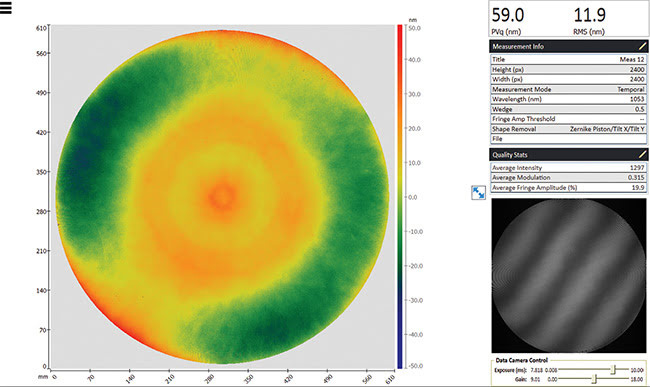Select the Shape Removal Zernike Piston/Tilt value
The image size is (650, 387).
pos(607,129)
